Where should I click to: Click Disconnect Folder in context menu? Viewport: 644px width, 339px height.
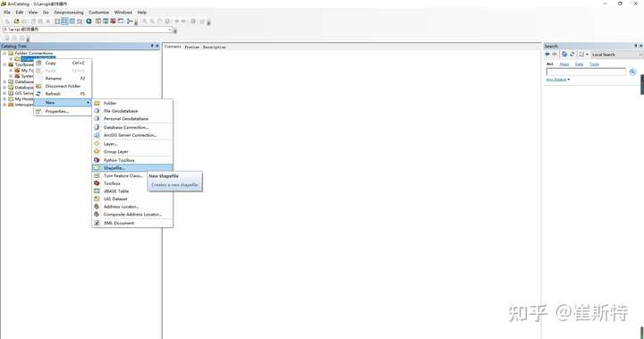[63, 86]
